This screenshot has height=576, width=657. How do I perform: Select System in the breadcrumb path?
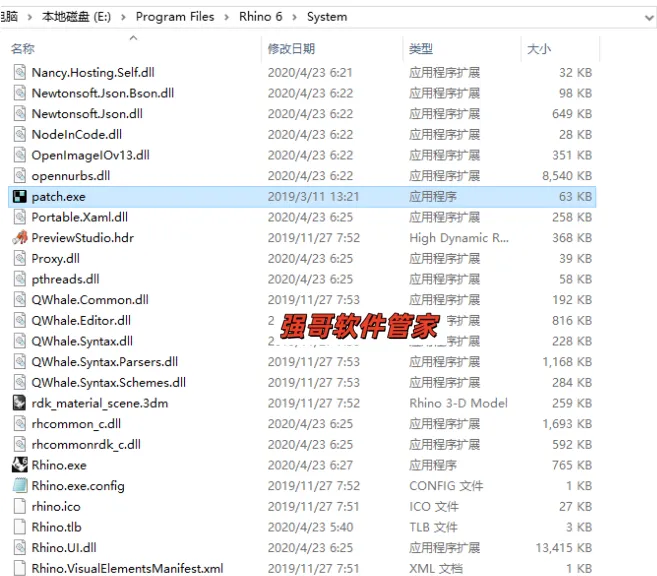point(327,17)
